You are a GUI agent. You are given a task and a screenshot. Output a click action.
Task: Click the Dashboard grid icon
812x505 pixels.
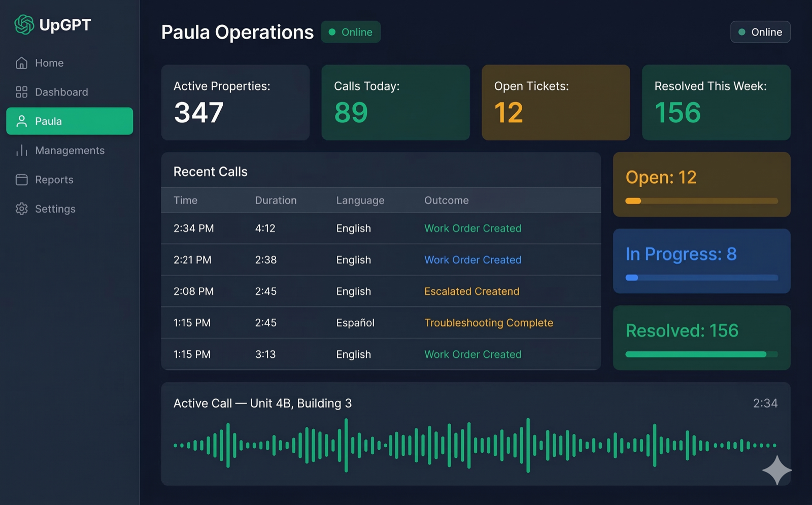pos(21,92)
